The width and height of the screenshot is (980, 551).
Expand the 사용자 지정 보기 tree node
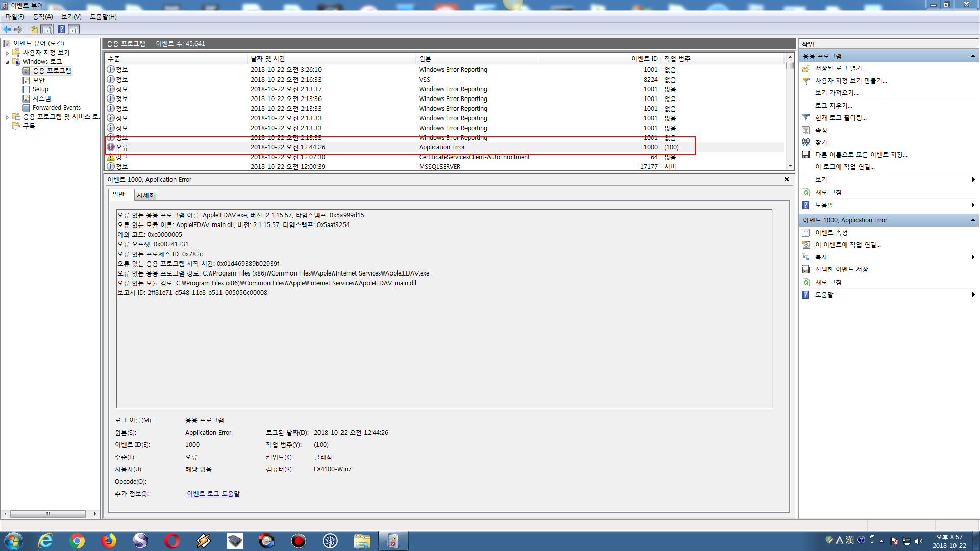point(7,53)
